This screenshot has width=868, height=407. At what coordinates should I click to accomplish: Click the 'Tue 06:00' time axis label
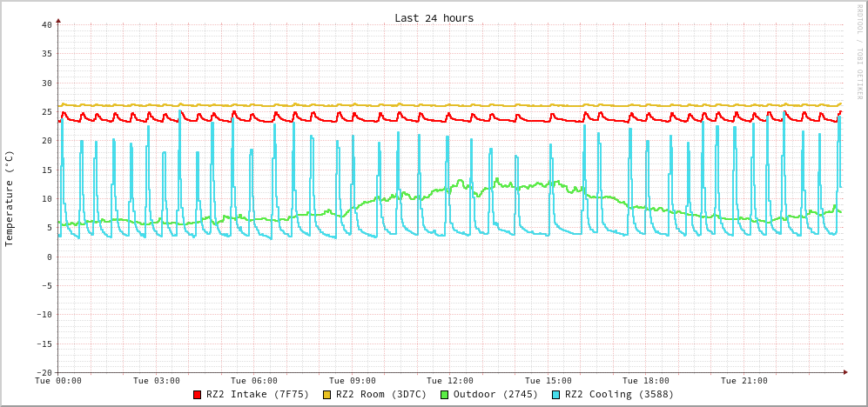pyautogui.click(x=254, y=381)
